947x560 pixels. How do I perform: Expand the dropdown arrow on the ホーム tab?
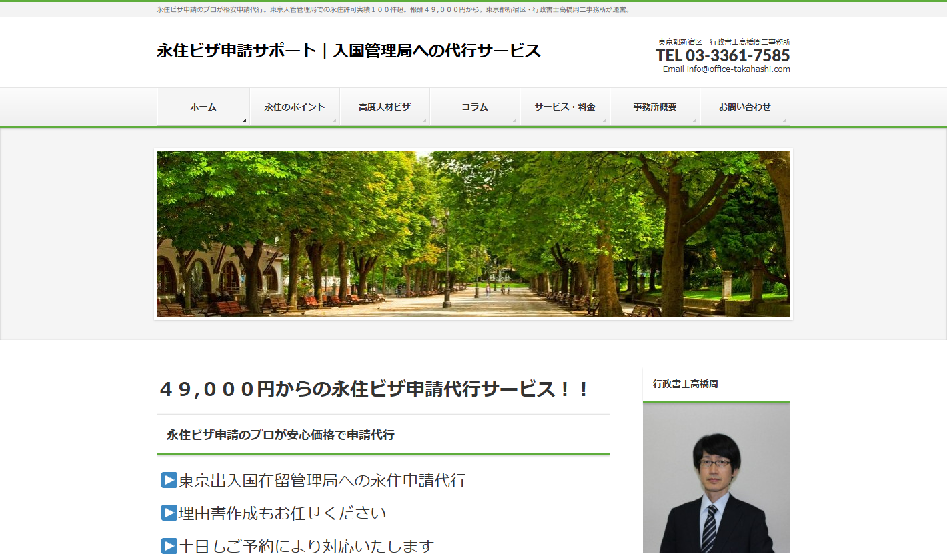click(244, 118)
